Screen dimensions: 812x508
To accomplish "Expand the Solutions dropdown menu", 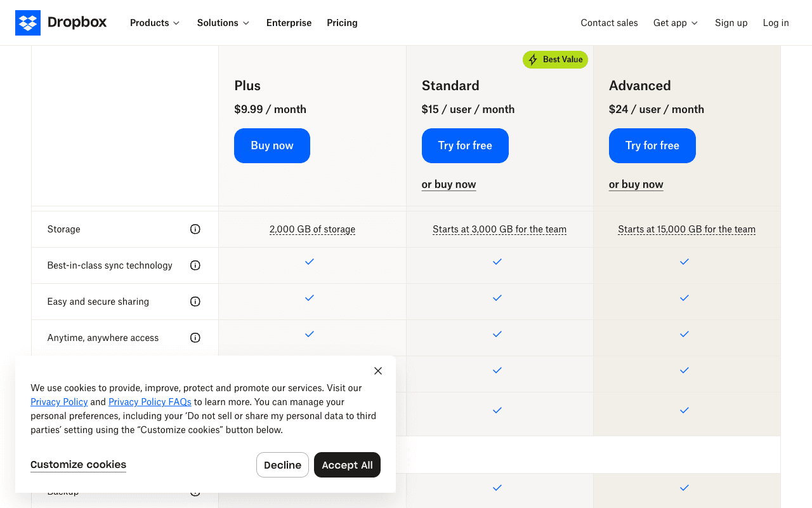I will click(x=223, y=23).
